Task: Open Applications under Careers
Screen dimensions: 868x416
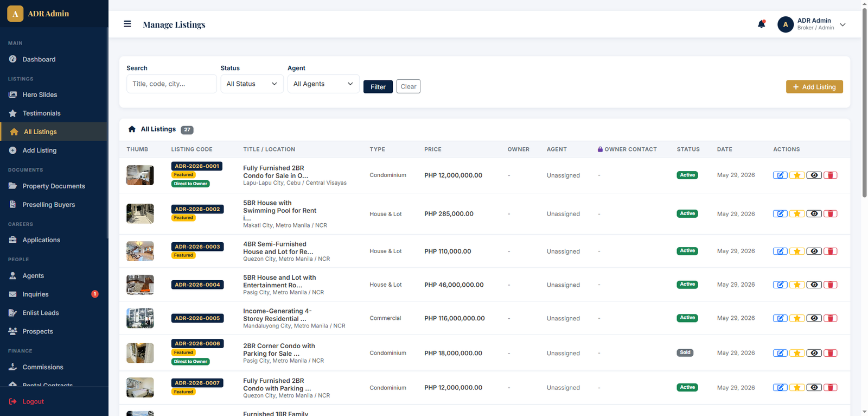Action: pos(54,240)
